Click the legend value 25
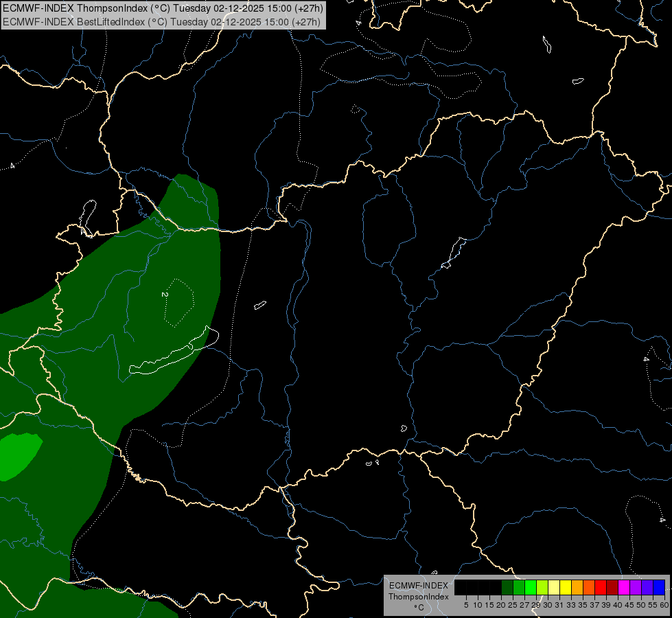This screenshot has width=672, height=618. pos(513,605)
